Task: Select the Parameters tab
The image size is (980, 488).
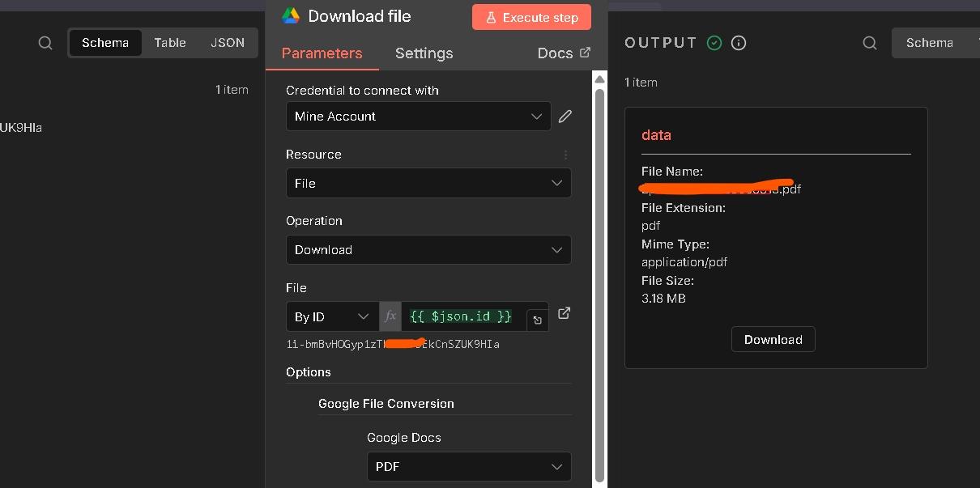Action: (322, 53)
